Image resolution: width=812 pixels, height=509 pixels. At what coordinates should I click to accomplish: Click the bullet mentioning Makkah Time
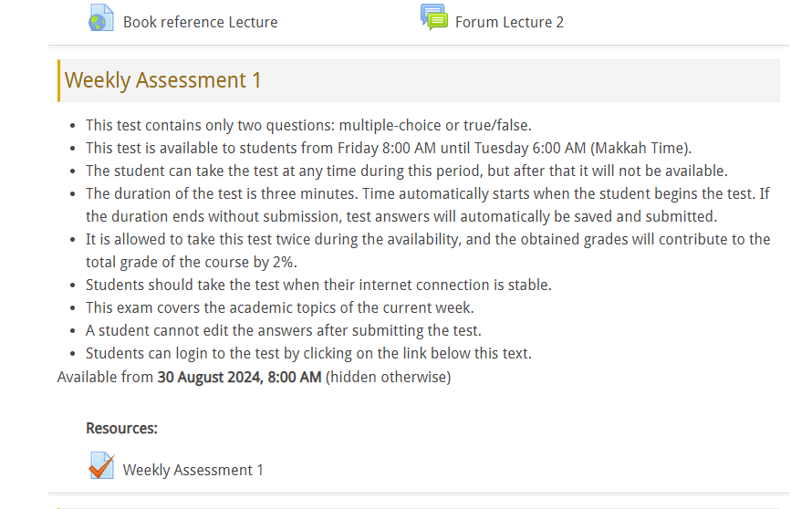389,148
